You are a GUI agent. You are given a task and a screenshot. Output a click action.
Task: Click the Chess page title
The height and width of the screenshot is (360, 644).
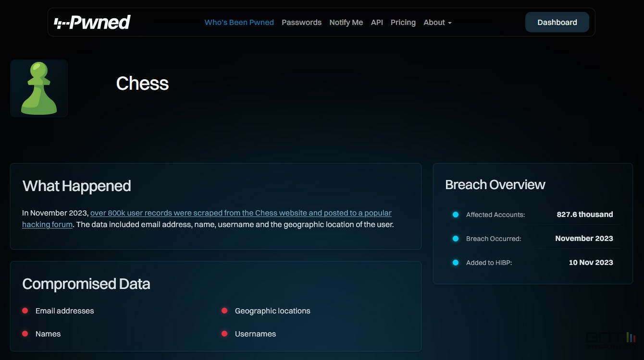tap(142, 84)
